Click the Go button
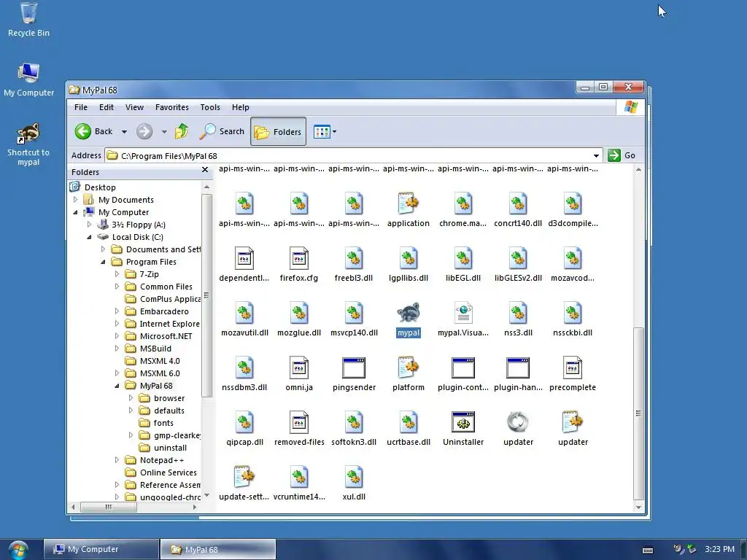747x560 pixels. tap(622, 155)
